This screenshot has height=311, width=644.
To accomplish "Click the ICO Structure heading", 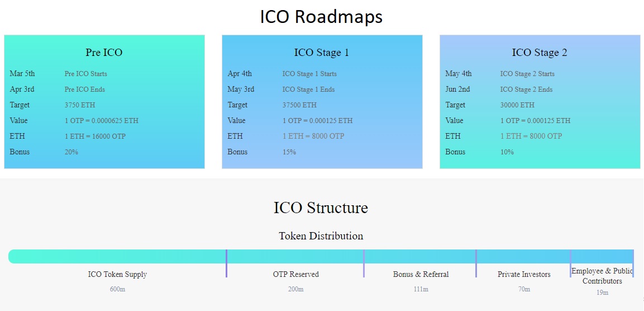I will (321, 208).
